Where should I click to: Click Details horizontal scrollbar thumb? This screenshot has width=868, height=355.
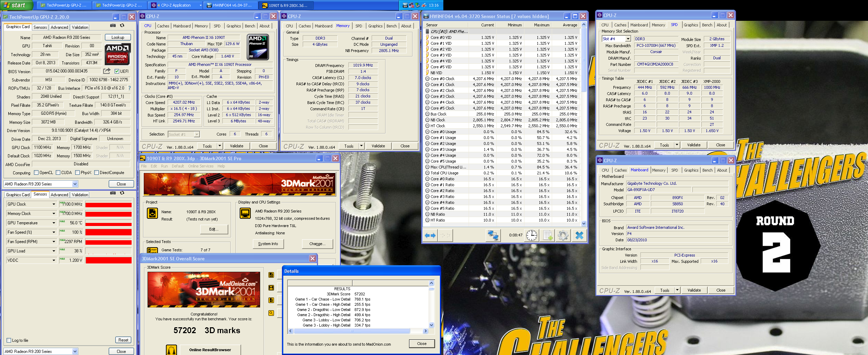(352, 331)
